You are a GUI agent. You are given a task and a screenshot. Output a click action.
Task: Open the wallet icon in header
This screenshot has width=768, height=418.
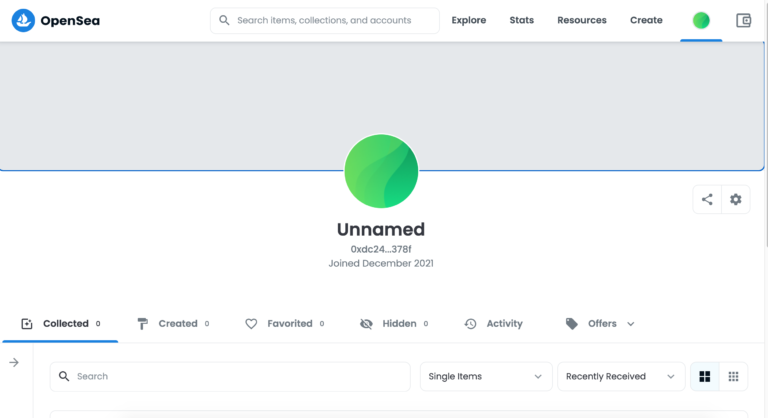[743, 20]
